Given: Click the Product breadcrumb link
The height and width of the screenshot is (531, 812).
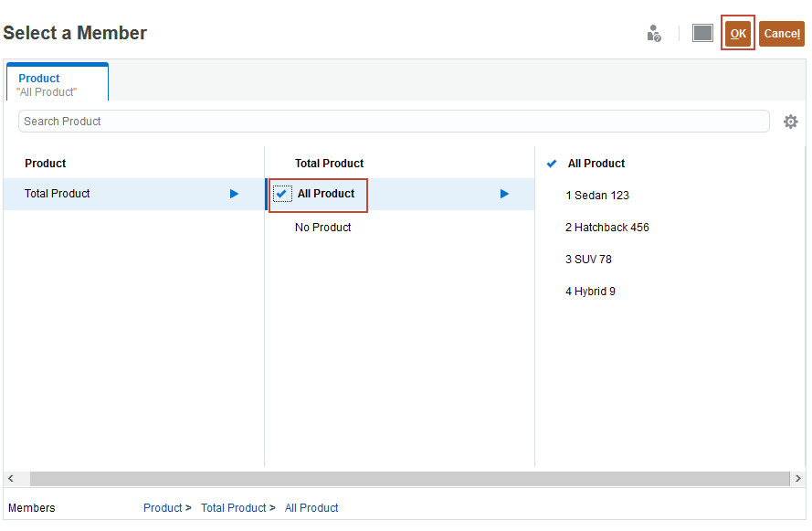Looking at the screenshot, I should [x=163, y=508].
